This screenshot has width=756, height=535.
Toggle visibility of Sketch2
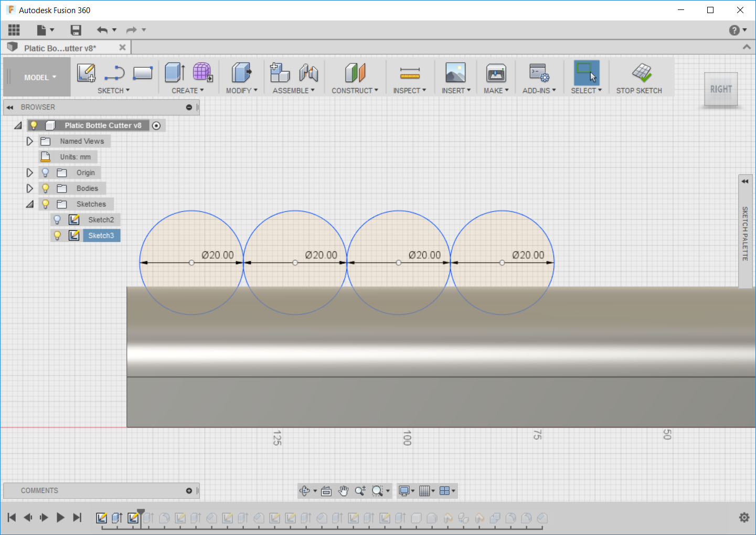click(x=57, y=219)
